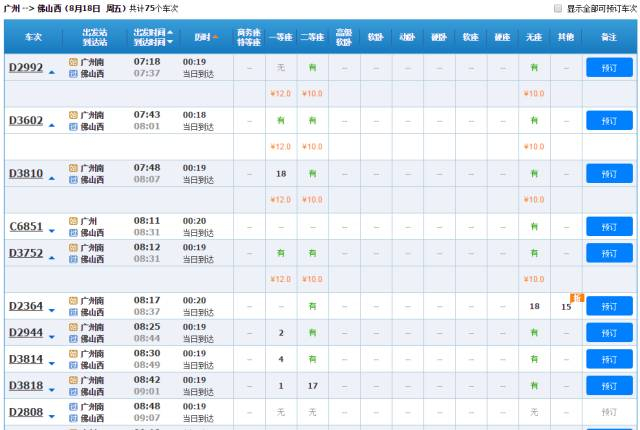
Task: Open train number link D3818
Action: point(26,386)
